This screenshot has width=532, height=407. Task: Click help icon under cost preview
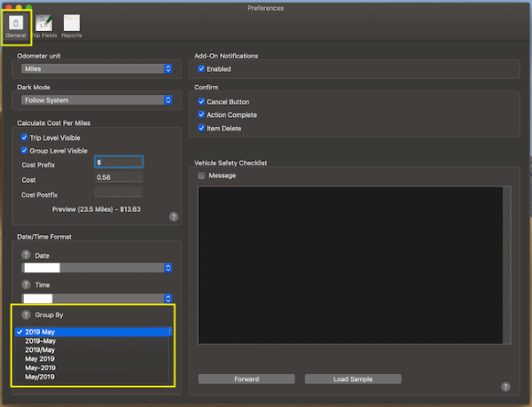[174, 215]
